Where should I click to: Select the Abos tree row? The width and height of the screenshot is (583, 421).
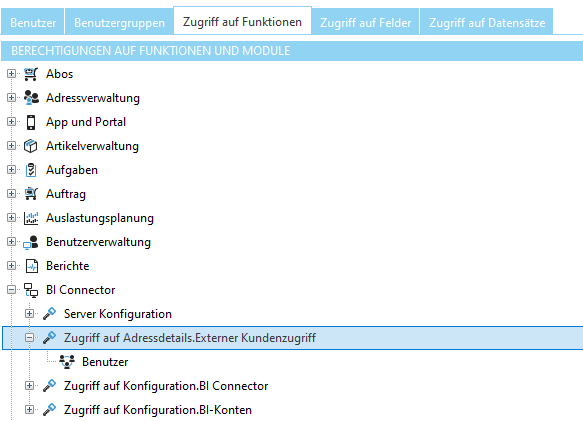59,74
